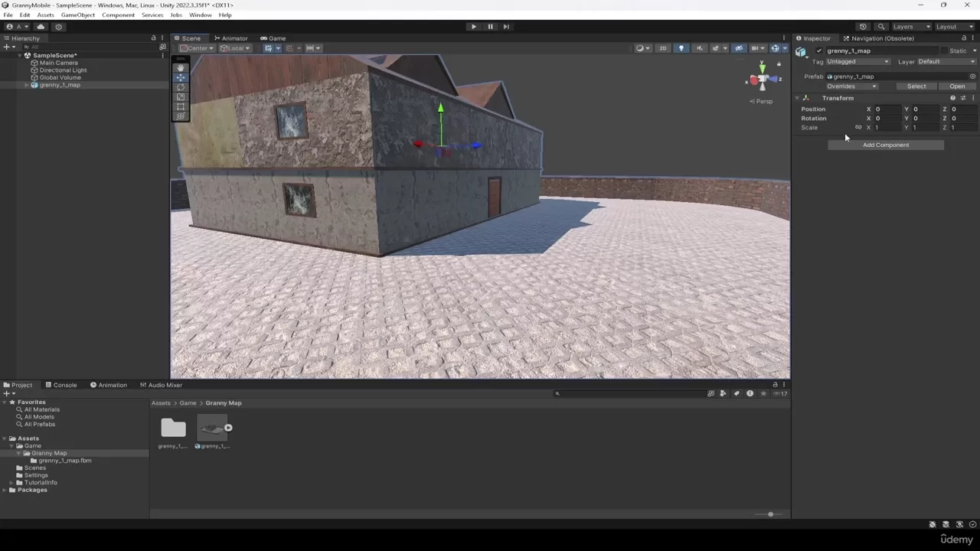Screen dimensions: 980x551
Task: Select the Rect Transform tool
Action: [x=181, y=106]
